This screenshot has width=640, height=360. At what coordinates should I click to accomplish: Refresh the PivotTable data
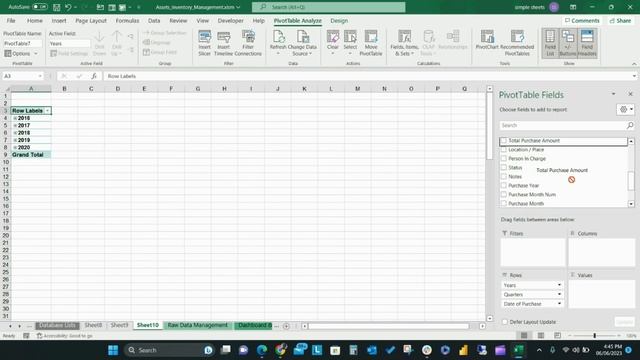(278, 43)
